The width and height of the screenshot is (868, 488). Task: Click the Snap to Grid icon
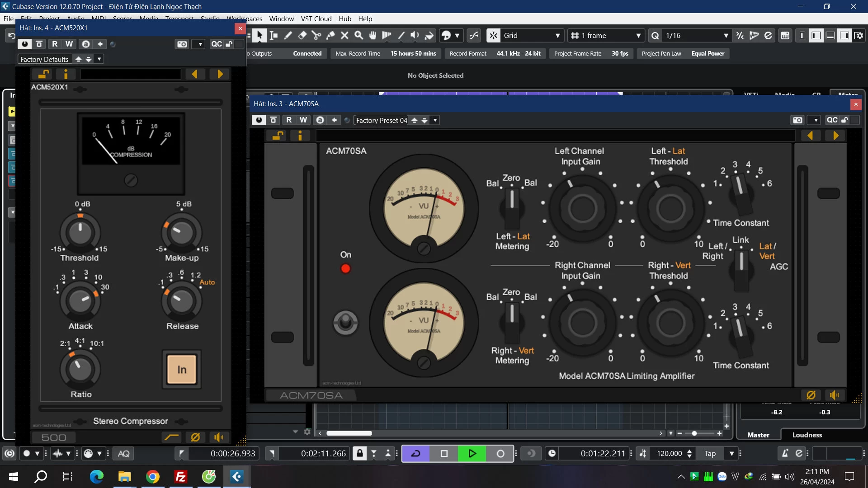pos(494,35)
